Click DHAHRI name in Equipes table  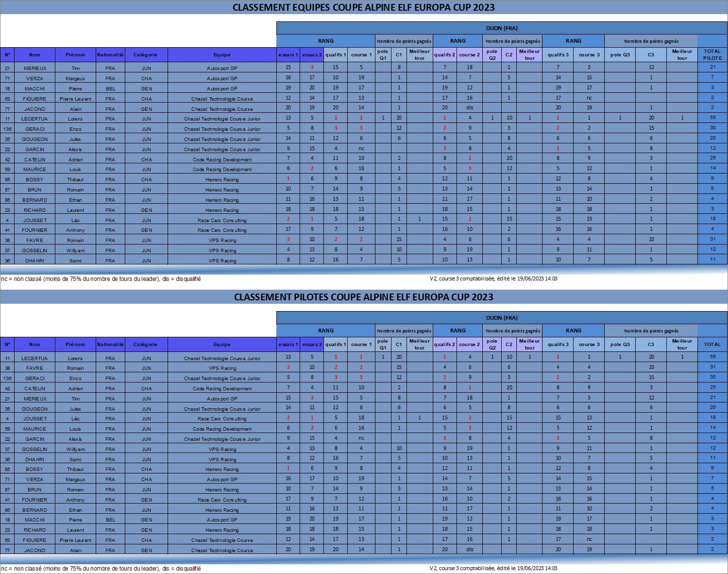(34, 261)
